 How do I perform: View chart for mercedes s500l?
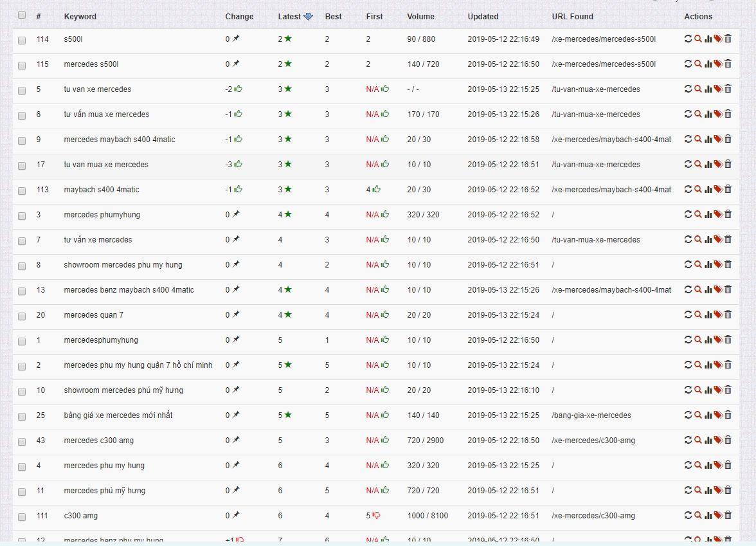coord(708,64)
